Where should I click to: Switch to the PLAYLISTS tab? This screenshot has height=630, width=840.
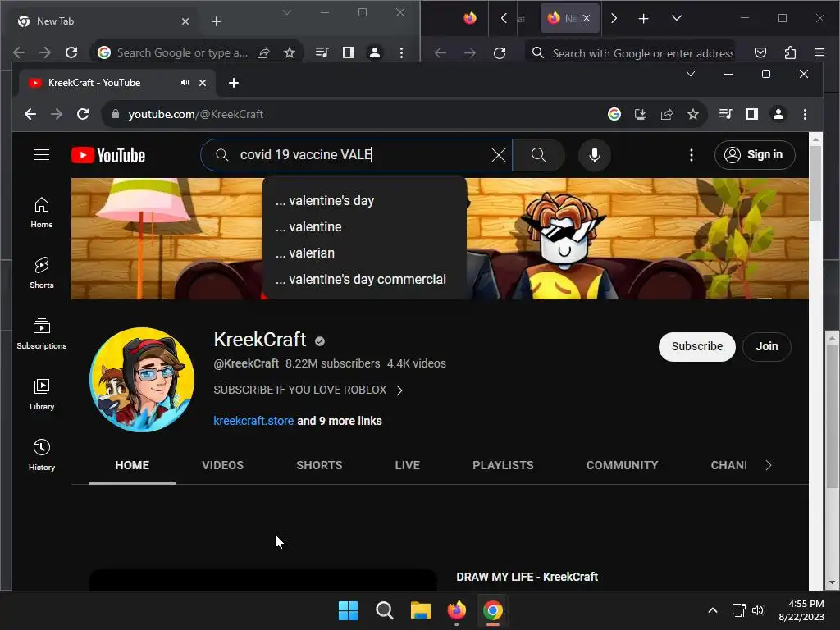503,465
